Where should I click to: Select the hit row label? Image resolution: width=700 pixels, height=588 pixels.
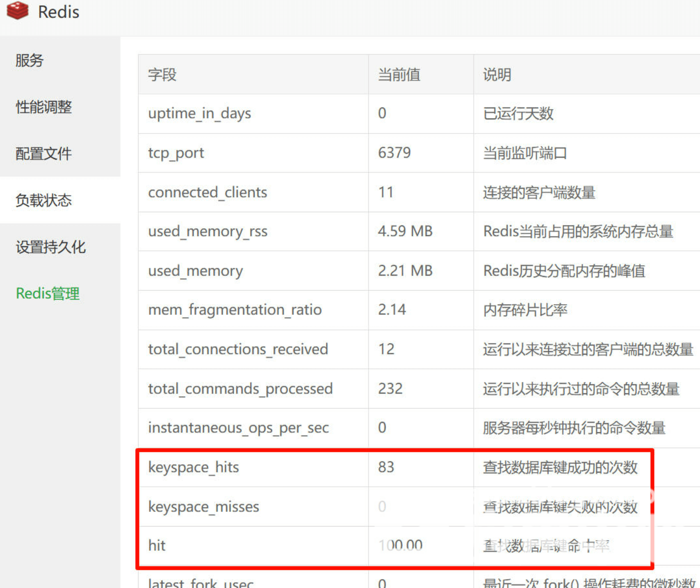pyautogui.click(x=157, y=546)
